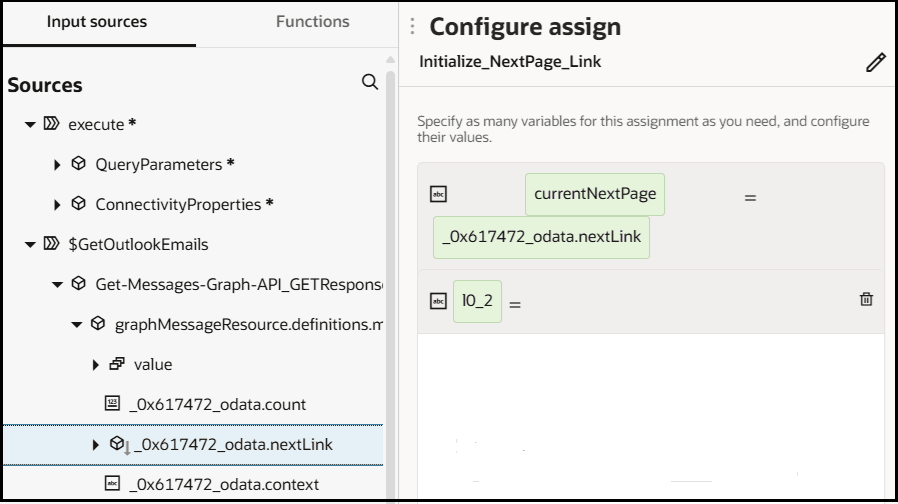Click the string icon for _0x617472_odata.context
The width and height of the screenshot is (898, 504).
point(112,484)
